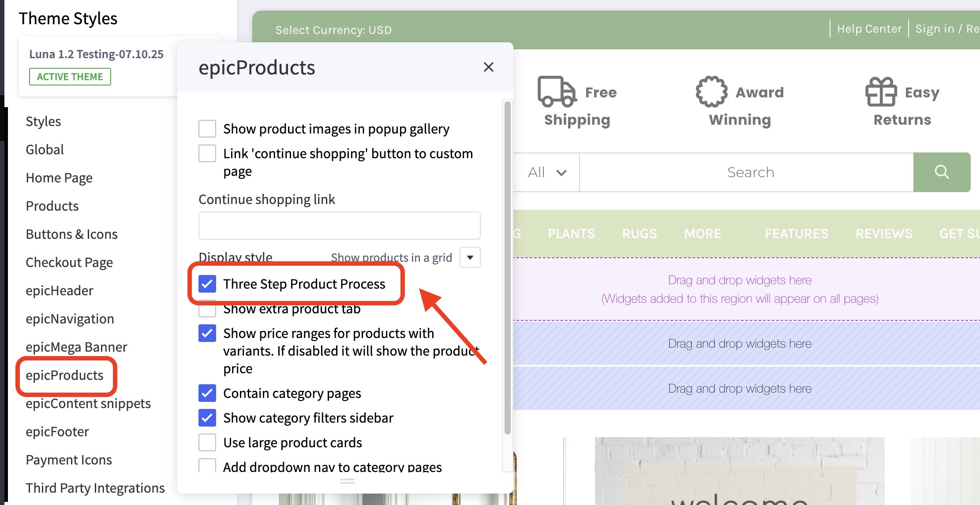
Task: Close the epicProducts settings dialog
Action: pyautogui.click(x=488, y=67)
